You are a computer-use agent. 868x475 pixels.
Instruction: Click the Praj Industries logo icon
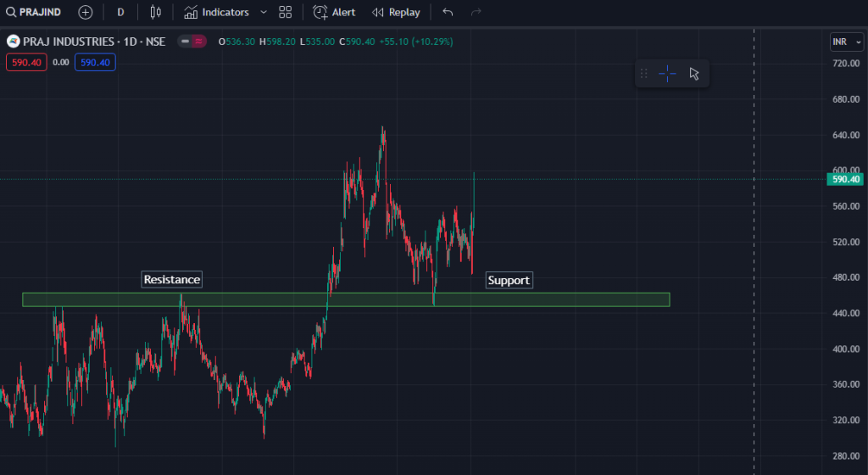[x=14, y=42]
